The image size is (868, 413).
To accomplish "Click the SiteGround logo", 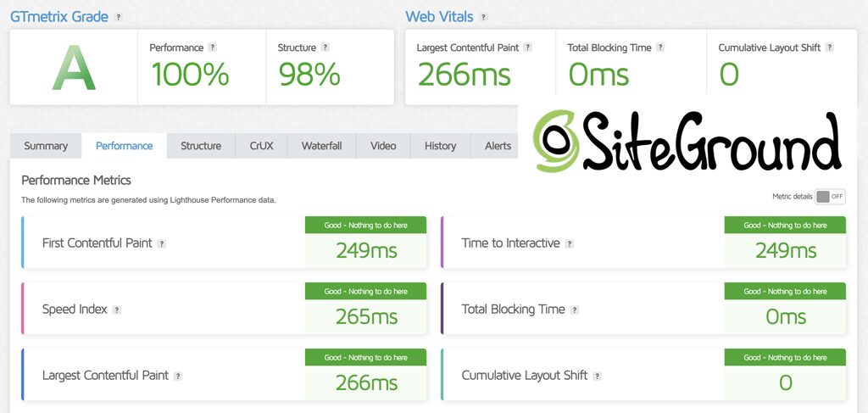I will (x=687, y=142).
